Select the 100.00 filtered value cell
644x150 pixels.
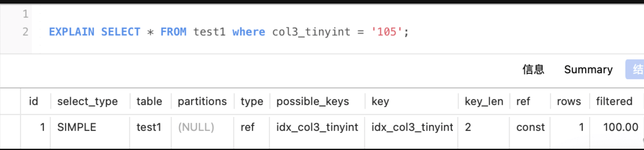point(620,127)
